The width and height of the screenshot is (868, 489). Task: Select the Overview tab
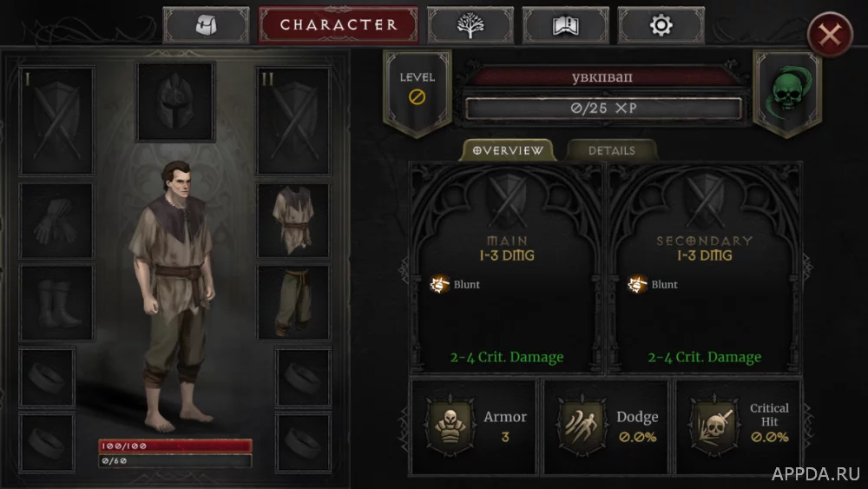508,150
